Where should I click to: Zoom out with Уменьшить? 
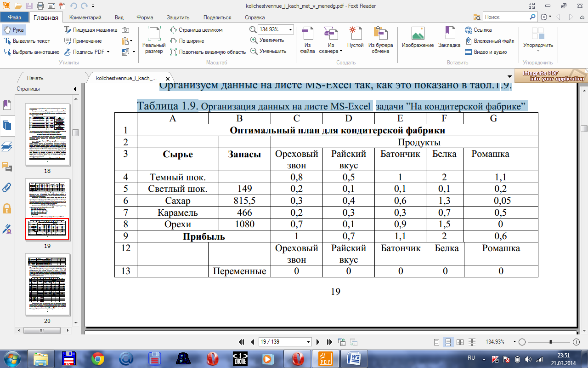(268, 51)
